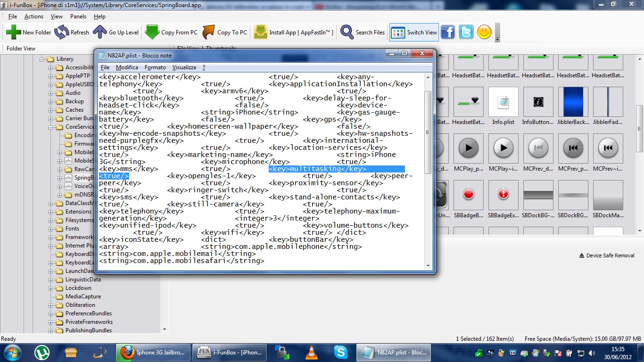The image size is (644, 362).
Task: Expand the Fonts folder node
Action: click(x=51, y=229)
